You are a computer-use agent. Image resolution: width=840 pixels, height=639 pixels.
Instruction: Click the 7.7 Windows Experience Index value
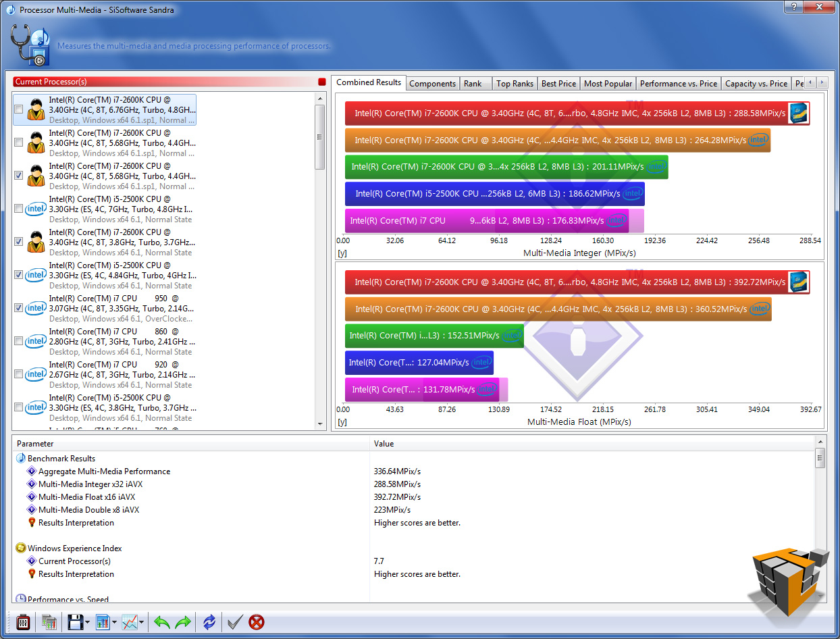tap(379, 561)
